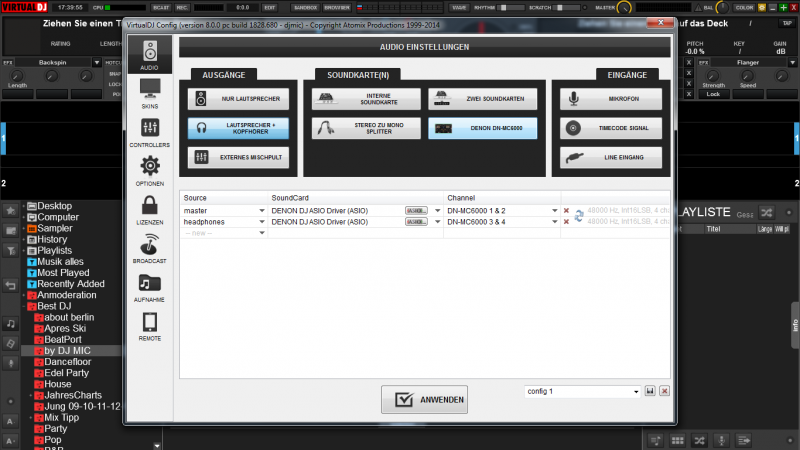
Task: Click the refresh audio devices icon
Action: [x=579, y=216]
